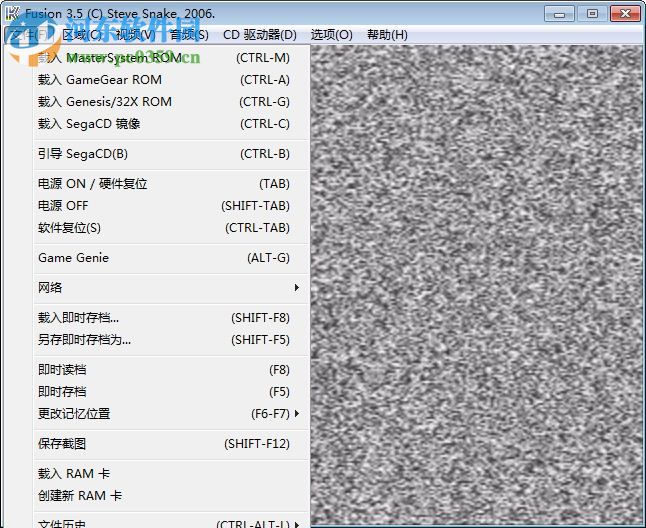Open the 帮助(H) menu

click(387, 35)
